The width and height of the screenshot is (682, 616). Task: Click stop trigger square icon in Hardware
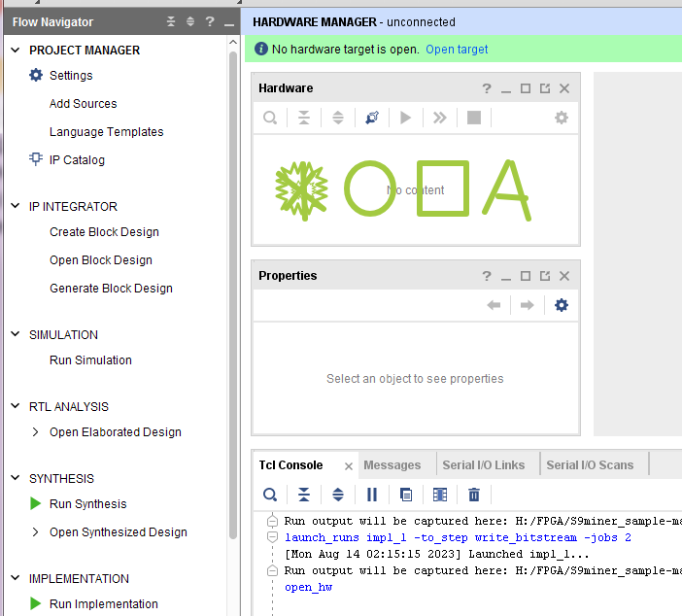tap(474, 118)
